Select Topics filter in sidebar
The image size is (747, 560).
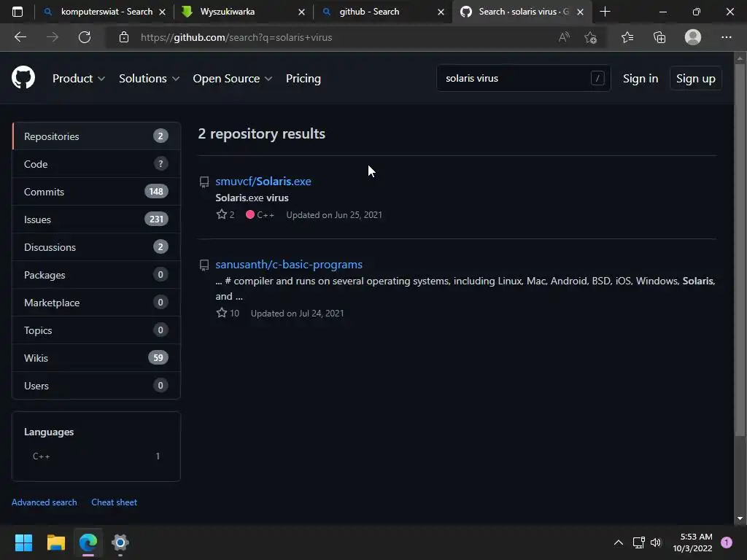click(x=96, y=330)
